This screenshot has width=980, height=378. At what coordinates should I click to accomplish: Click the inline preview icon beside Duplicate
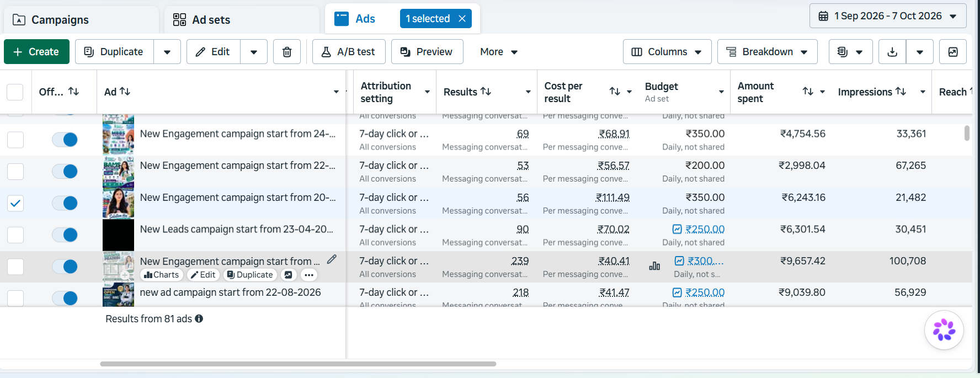tap(288, 275)
